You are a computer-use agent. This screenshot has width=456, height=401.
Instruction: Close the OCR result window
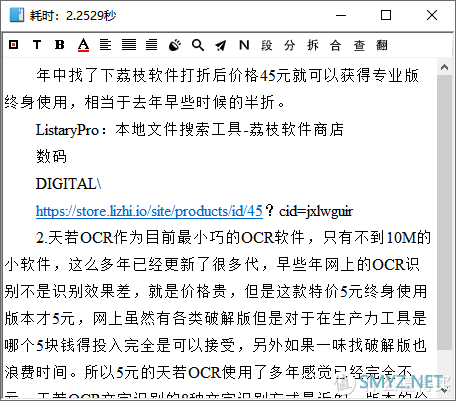point(432,15)
